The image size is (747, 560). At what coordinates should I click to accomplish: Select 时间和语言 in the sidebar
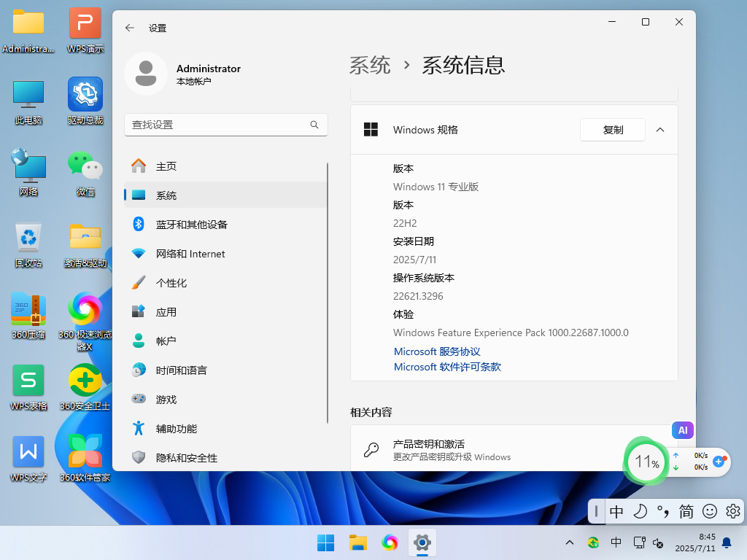coord(225,370)
